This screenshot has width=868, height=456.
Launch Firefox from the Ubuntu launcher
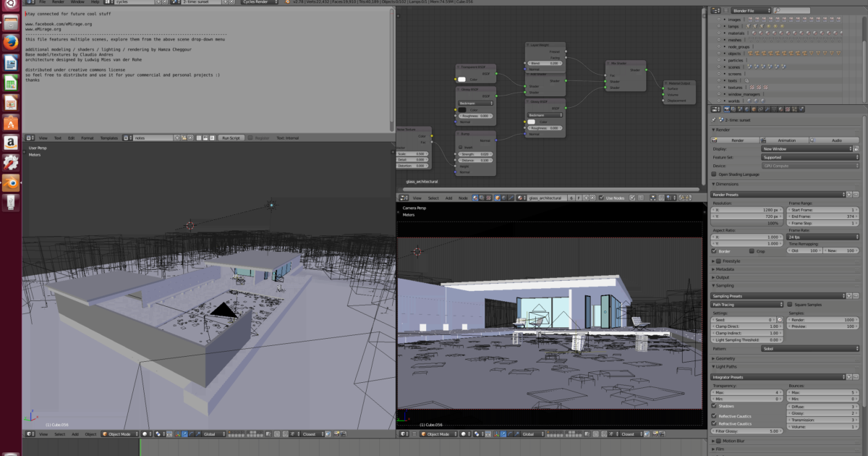pyautogui.click(x=10, y=42)
